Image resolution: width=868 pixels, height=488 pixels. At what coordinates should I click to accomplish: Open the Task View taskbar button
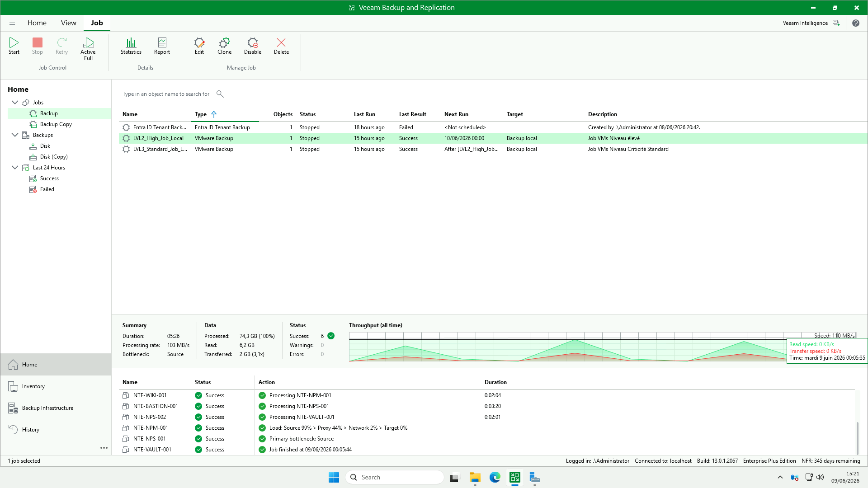454,477
